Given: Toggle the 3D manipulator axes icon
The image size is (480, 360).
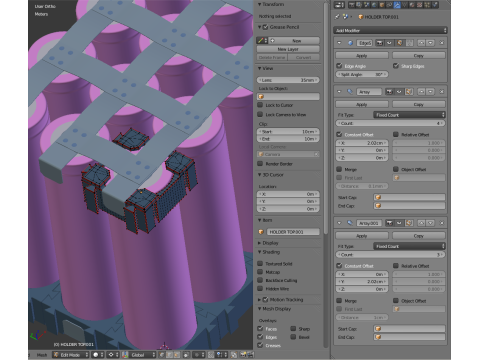Looking at the screenshot, I should pos(125,355).
